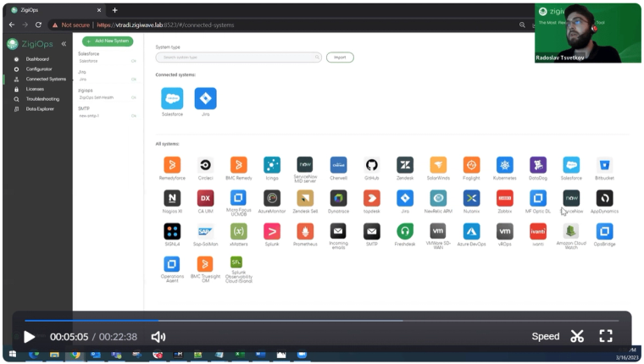The height and width of the screenshot is (364, 644).
Task: Navigate back in the browser
Action: point(12,25)
